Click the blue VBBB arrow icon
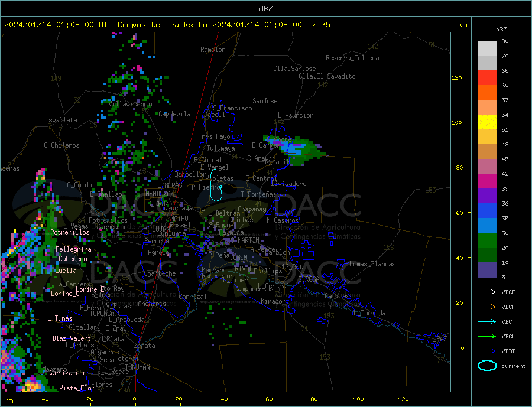This screenshot has width=532, height=407. pyautogui.click(x=487, y=351)
